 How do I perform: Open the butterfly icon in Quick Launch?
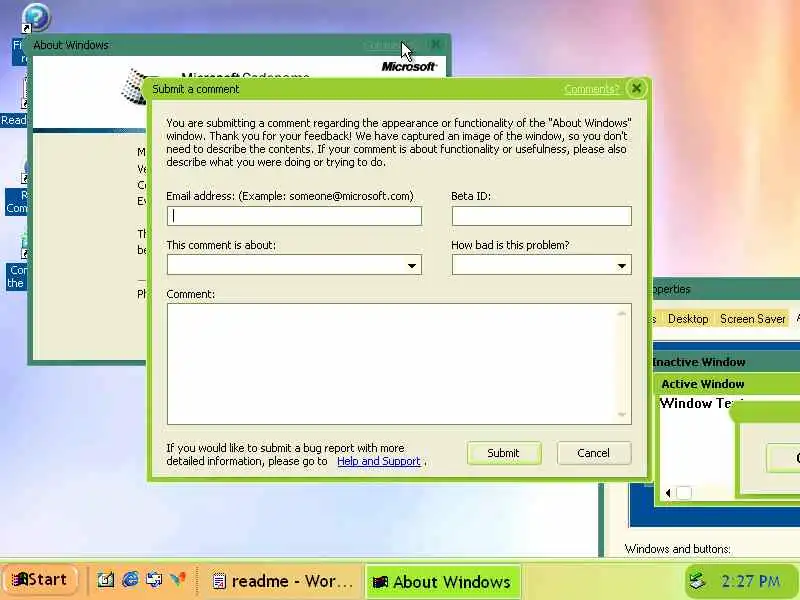click(178, 580)
